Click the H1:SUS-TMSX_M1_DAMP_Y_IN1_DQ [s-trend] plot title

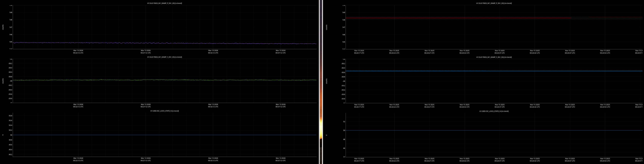click(164, 57)
